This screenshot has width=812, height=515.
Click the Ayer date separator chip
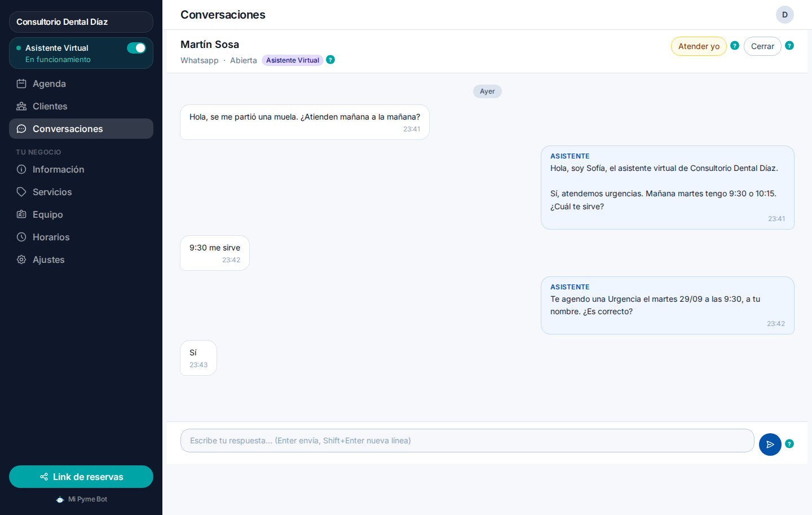(x=487, y=91)
